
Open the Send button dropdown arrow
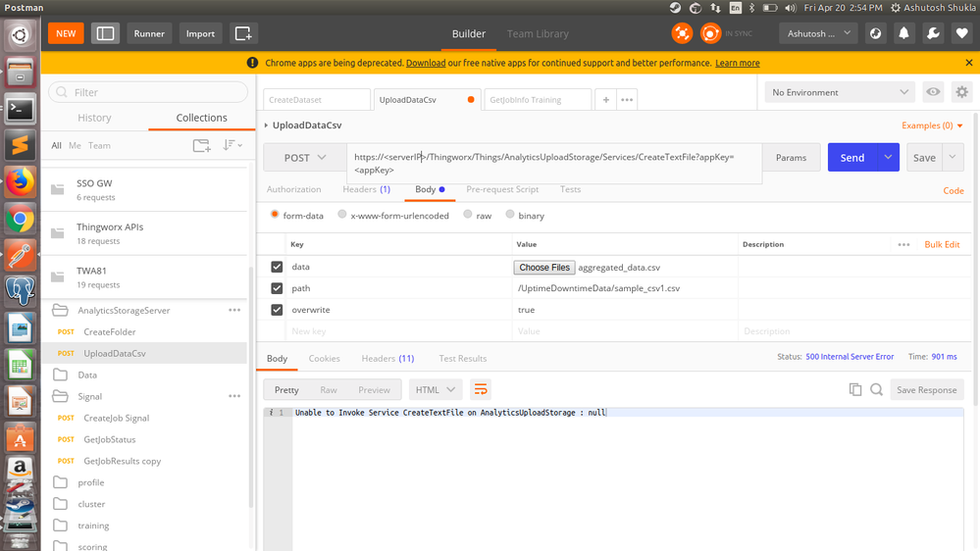(x=888, y=158)
